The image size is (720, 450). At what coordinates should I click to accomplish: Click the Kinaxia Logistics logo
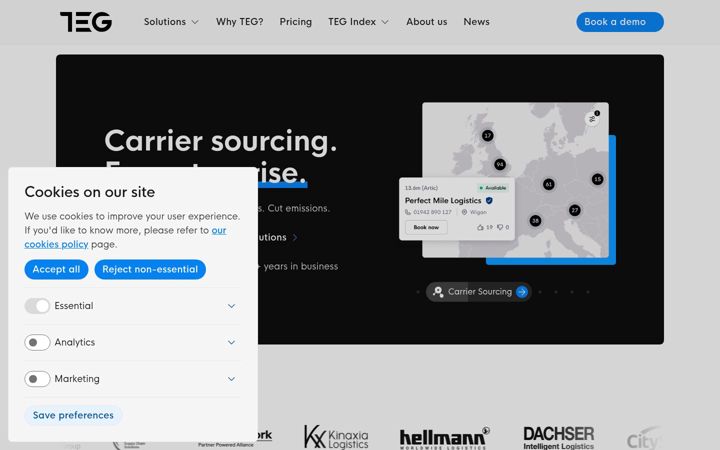coord(336,437)
